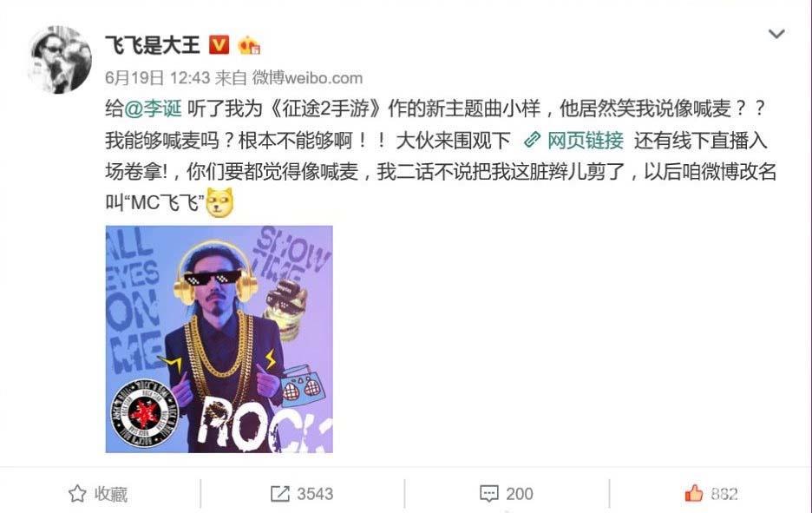Open the post options chevron menu

[776, 34]
